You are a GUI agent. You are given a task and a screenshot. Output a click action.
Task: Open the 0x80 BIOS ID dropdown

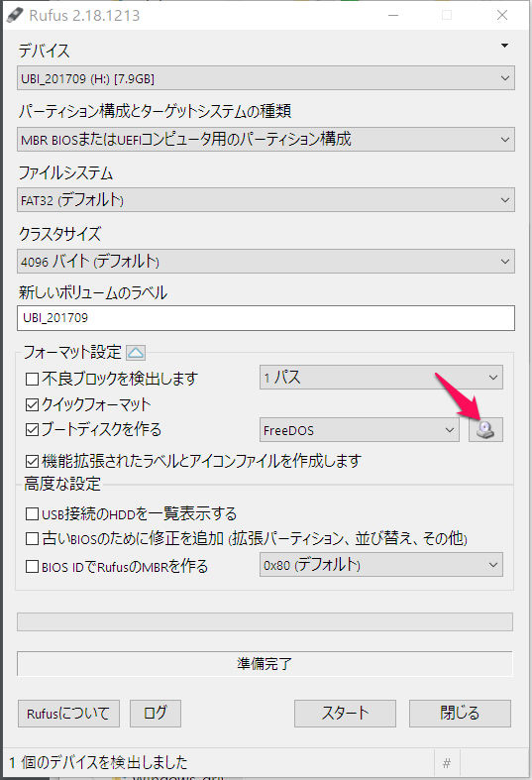pos(380,565)
